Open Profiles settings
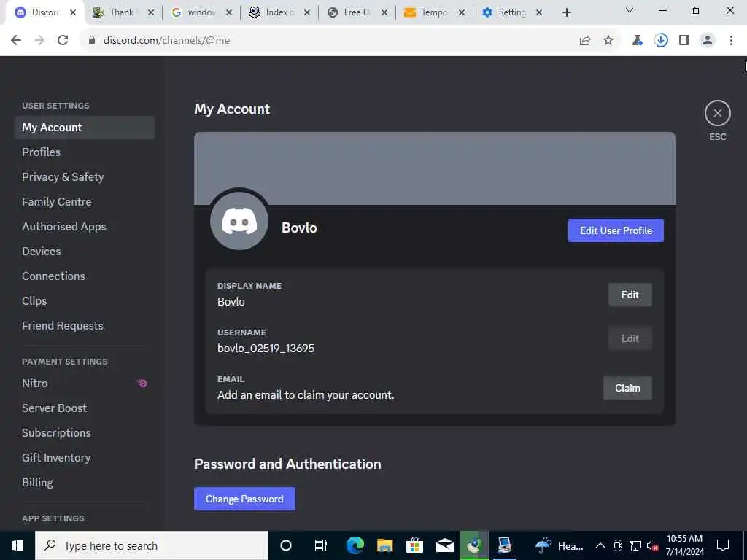The width and height of the screenshot is (747, 560). pyautogui.click(x=85, y=152)
